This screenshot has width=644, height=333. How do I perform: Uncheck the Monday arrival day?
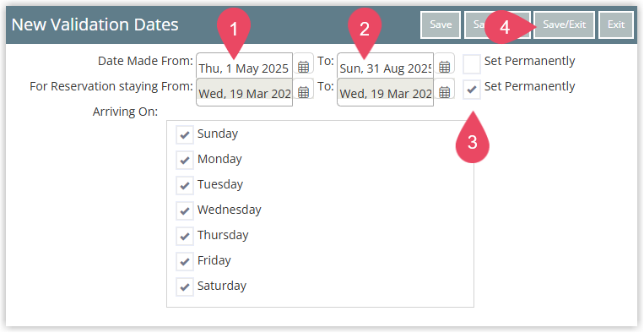coord(185,161)
